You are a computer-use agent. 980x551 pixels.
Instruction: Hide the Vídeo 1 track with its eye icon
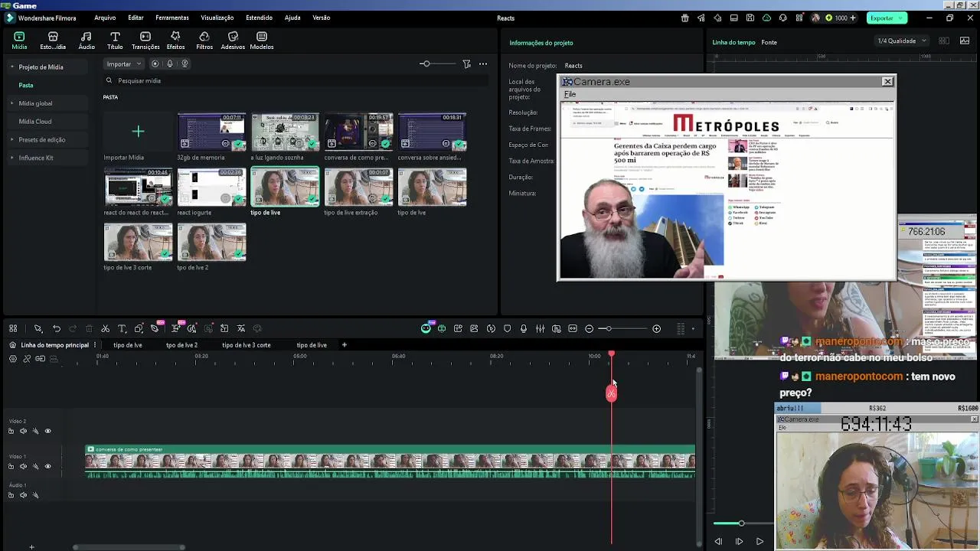click(x=47, y=466)
